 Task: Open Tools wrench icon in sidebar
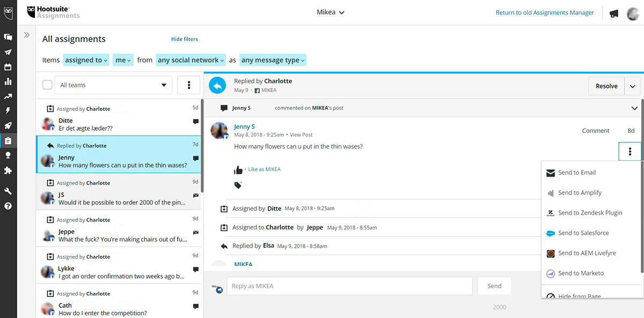point(8,191)
